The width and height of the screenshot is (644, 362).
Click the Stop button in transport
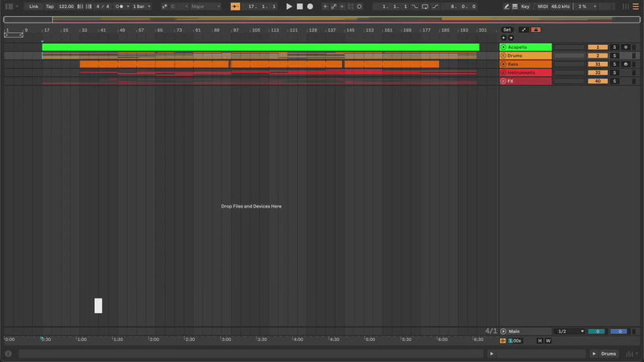coord(299,6)
